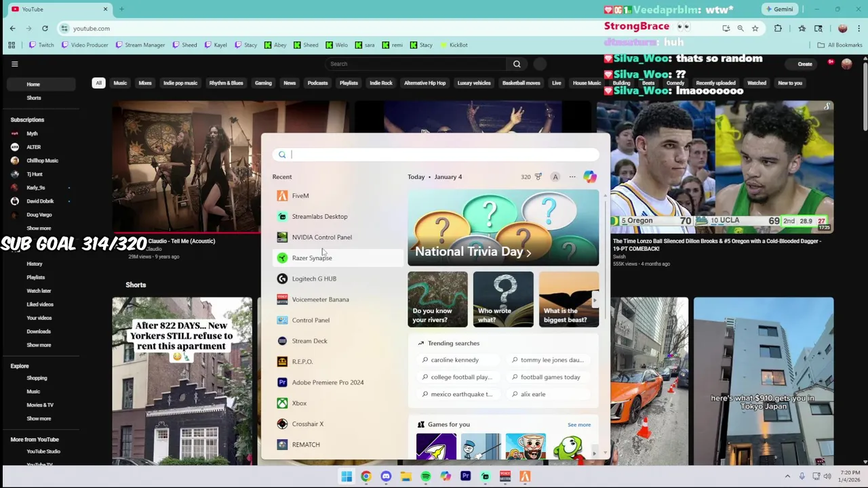Image resolution: width=868 pixels, height=488 pixels.
Task: Open the search panel more options ellipsis
Action: pos(572,177)
